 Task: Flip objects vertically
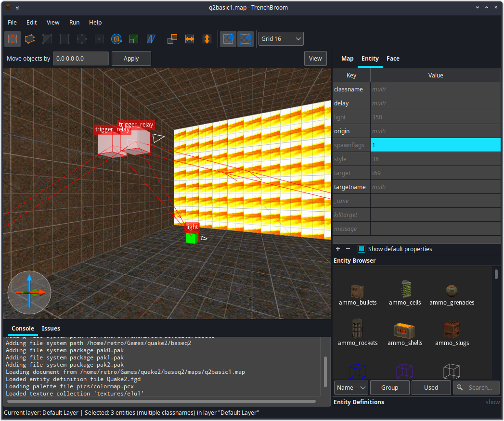point(207,39)
